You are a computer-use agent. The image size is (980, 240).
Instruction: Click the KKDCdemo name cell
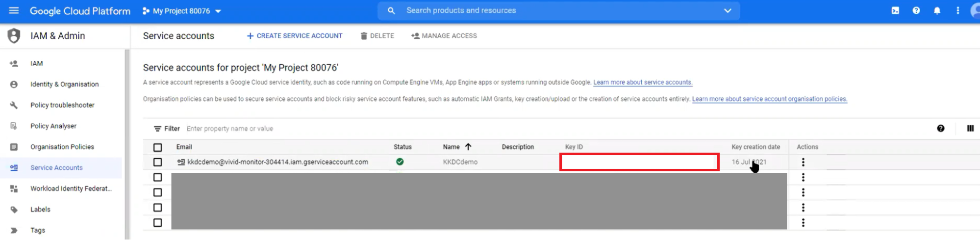(x=460, y=162)
